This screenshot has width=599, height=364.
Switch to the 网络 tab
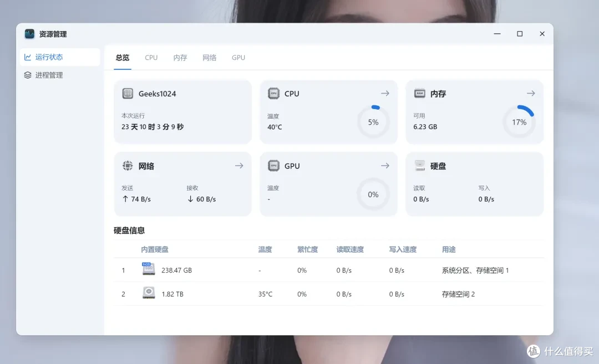pos(209,58)
